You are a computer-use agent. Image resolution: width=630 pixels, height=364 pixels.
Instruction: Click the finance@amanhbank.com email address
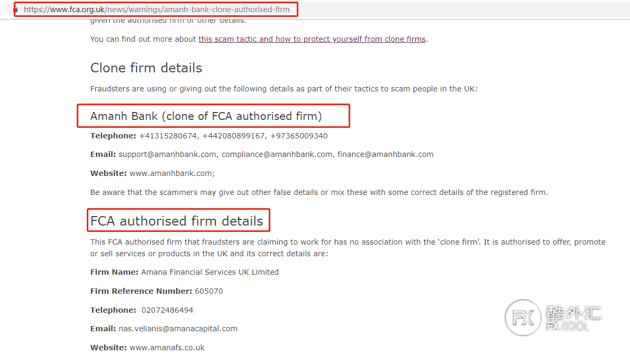(x=385, y=154)
